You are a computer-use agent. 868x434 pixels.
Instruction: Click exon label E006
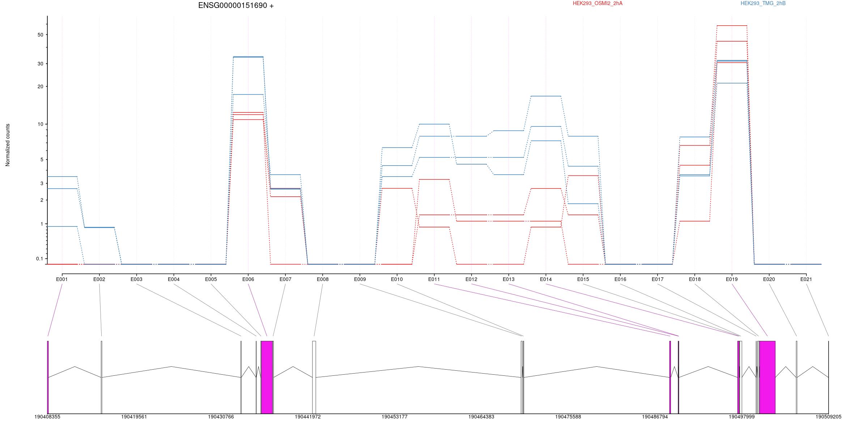point(248,279)
